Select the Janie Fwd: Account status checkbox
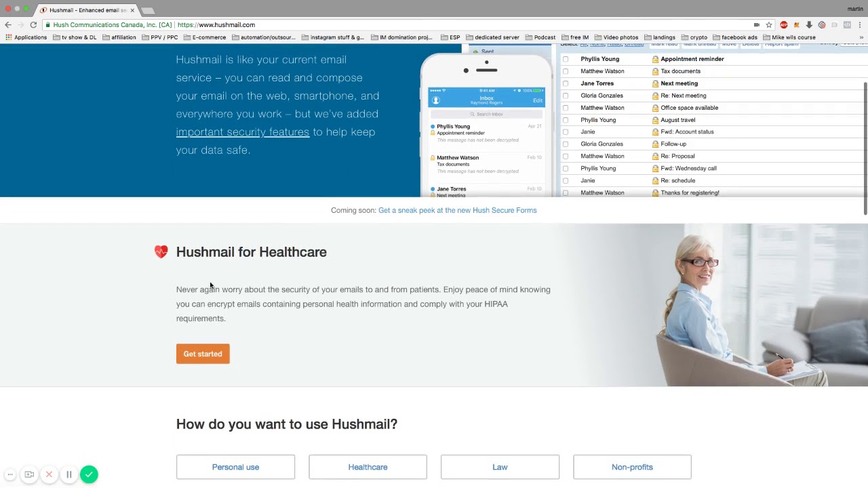 [566, 132]
